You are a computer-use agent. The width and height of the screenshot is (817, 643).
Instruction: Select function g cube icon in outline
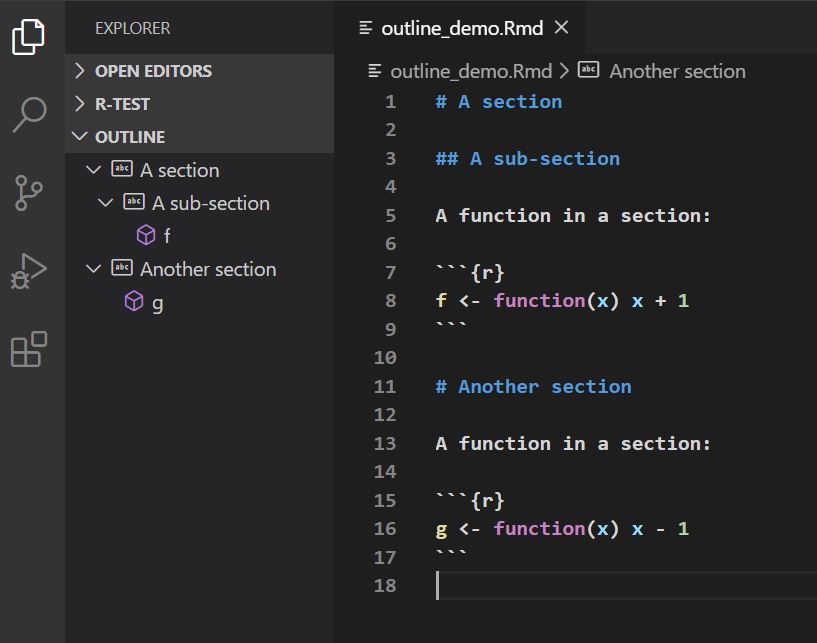134,301
